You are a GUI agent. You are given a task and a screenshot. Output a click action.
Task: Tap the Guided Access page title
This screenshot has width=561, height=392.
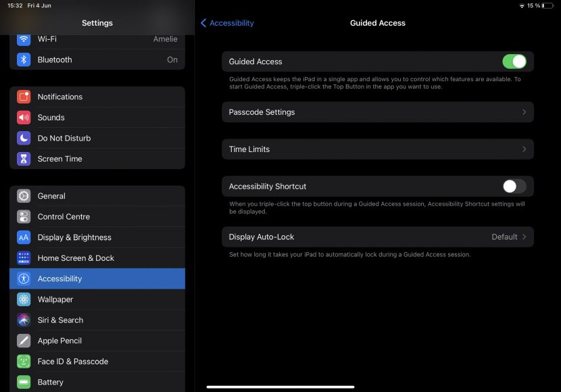click(x=377, y=23)
